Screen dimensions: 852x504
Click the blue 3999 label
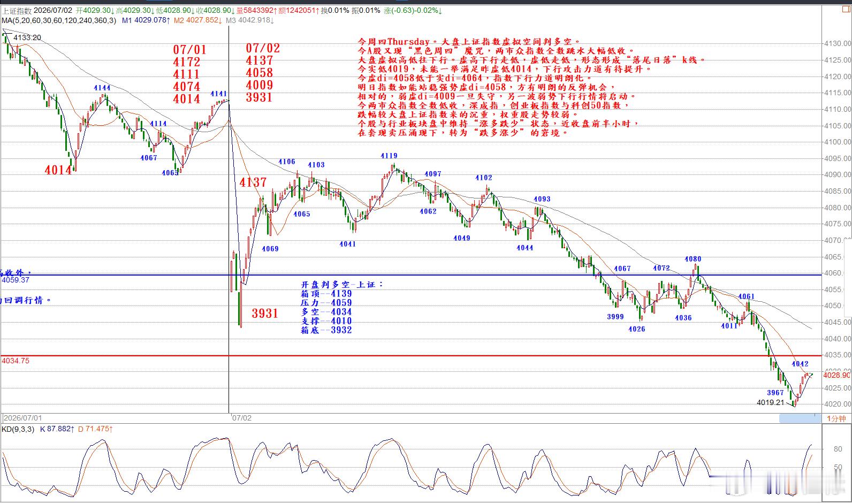click(x=615, y=317)
